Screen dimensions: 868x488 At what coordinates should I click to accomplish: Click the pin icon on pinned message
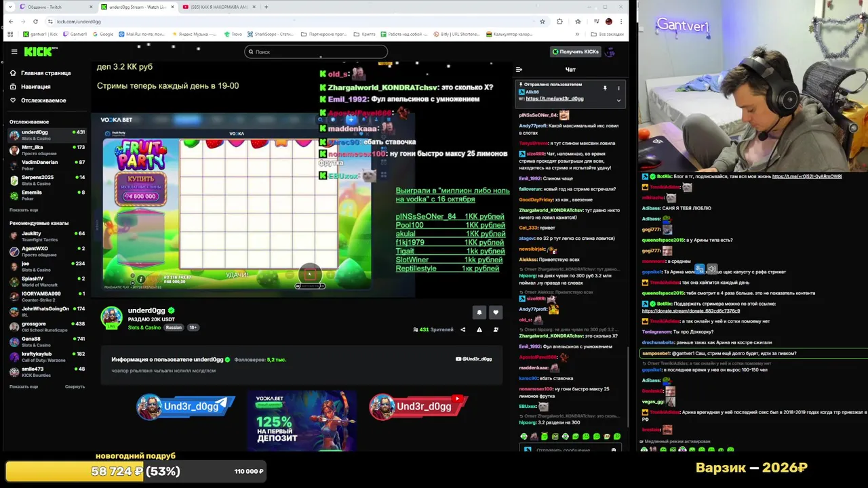pyautogui.click(x=605, y=88)
